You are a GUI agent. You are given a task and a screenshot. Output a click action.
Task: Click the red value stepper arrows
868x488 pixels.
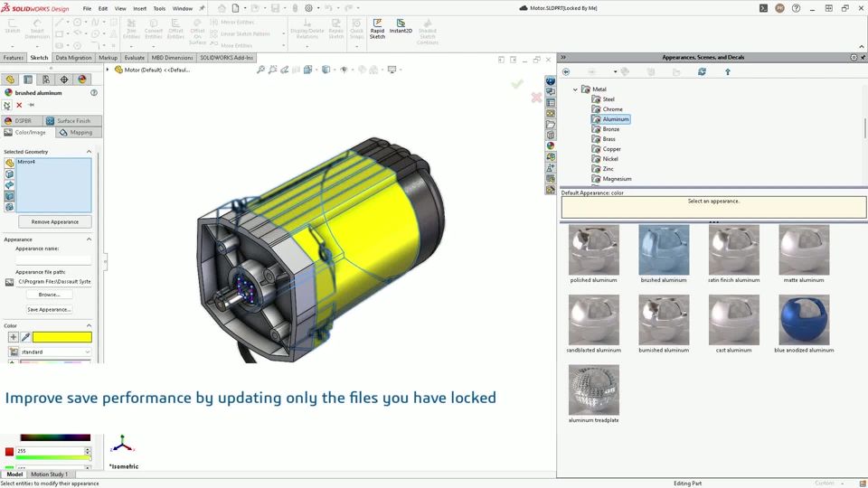coord(88,451)
